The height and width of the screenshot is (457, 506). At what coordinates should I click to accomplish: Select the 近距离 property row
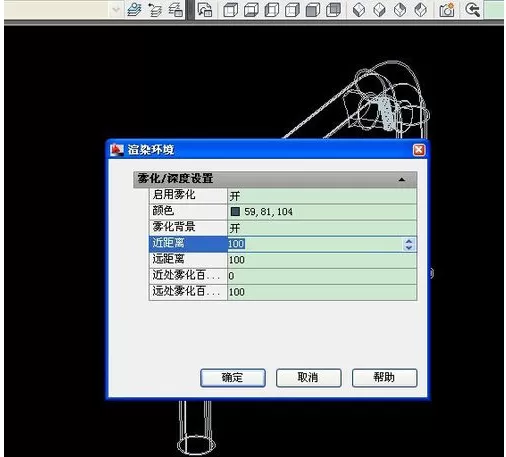click(283, 244)
